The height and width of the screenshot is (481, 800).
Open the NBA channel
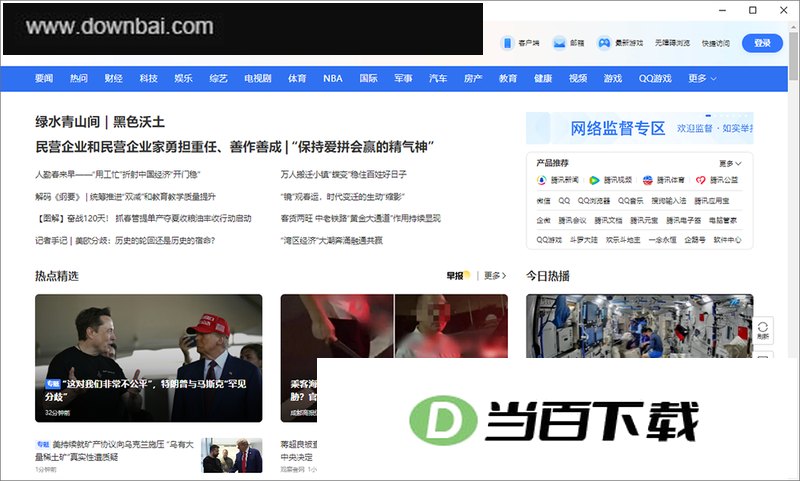(x=333, y=79)
